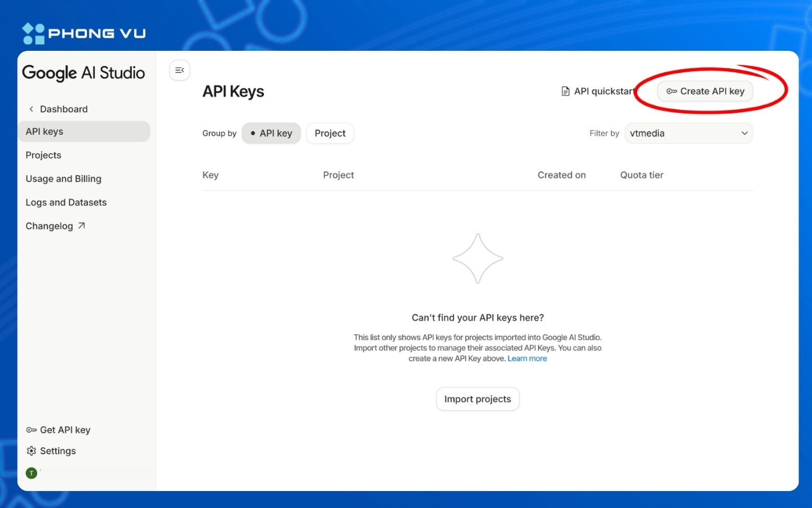
Task: Collapse the sidebar with the toggle icon
Action: [180, 70]
